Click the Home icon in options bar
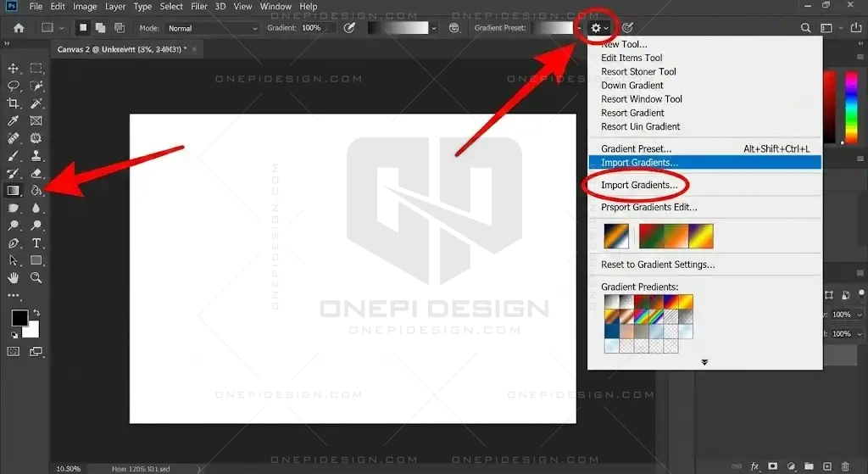This screenshot has width=868, height=474. pyautogui.click(x=19, y=28)
